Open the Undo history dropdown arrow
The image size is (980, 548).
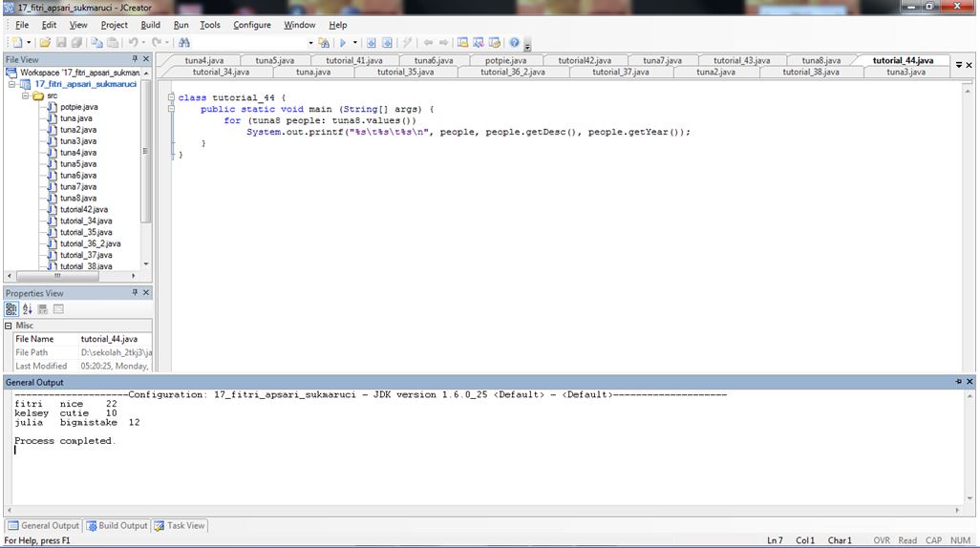[143, 43]
